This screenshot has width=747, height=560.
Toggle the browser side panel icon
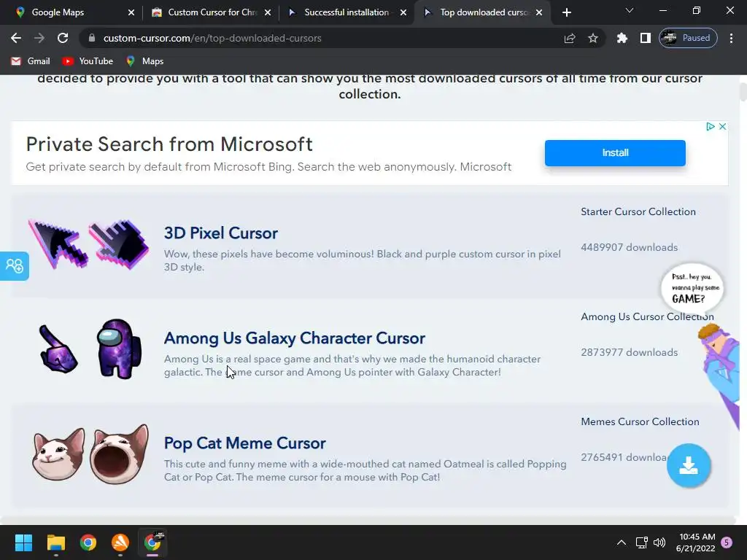pos(645,38)
